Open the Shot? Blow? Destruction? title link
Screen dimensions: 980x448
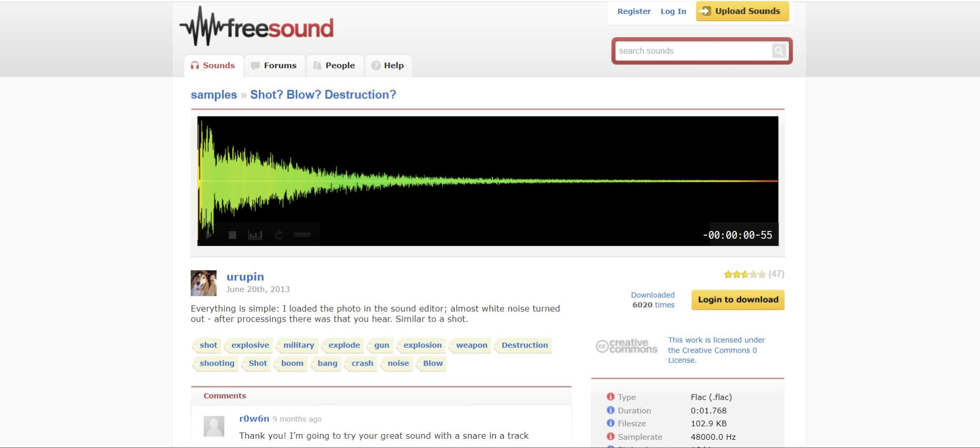point(323,95)
